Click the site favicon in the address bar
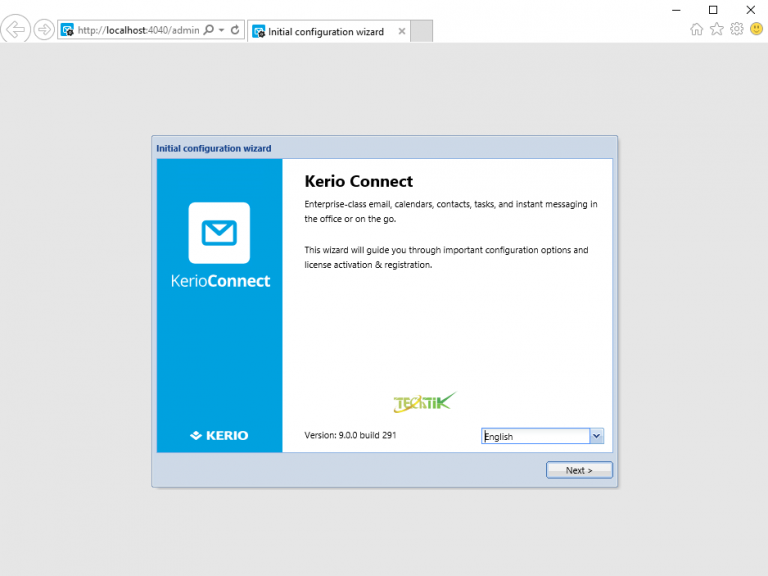Image resolution: width=768 pixels, height=576 pixels. pos(68,31)
